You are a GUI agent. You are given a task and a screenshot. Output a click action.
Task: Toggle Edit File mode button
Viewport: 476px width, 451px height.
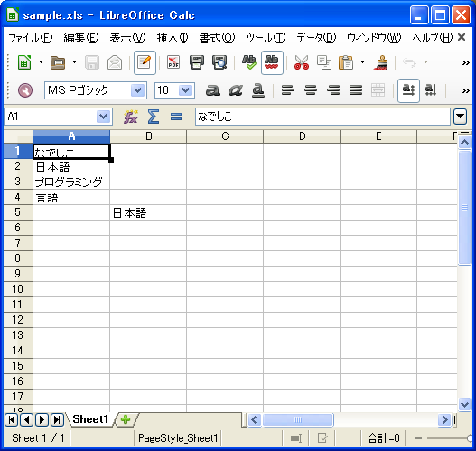(x=145, y=62)
